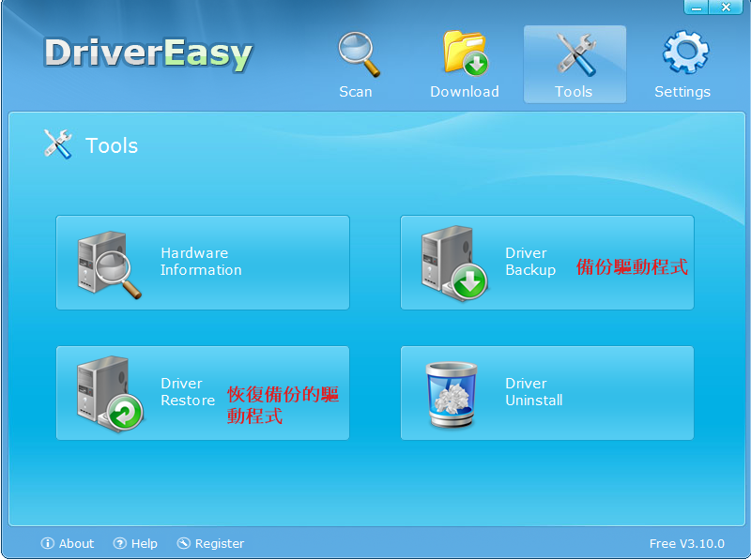Click the Tools section heading text
This screenshot has height=560, width=751.
(x=112, y=145)
